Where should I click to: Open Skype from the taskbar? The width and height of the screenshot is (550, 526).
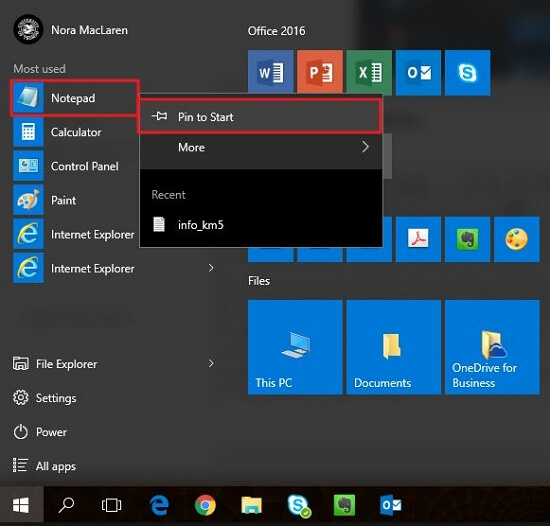299,506
